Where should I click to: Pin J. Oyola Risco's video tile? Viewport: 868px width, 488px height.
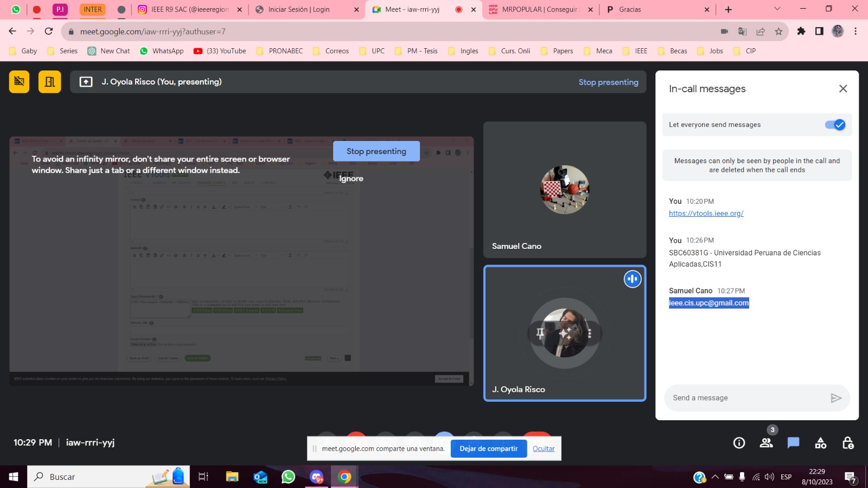(x=540, y=333)
